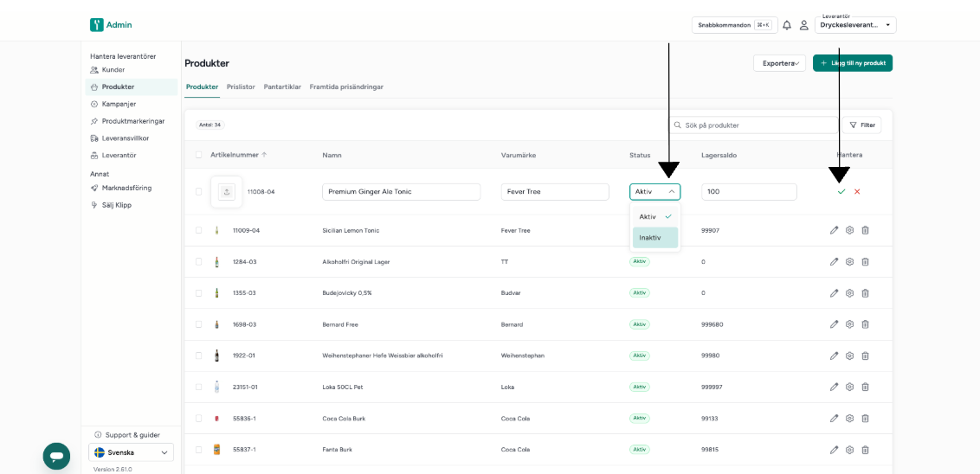This screenshot has width=980, height=474.
Task: Open the chat support bubble
Action: pos(56,456)
